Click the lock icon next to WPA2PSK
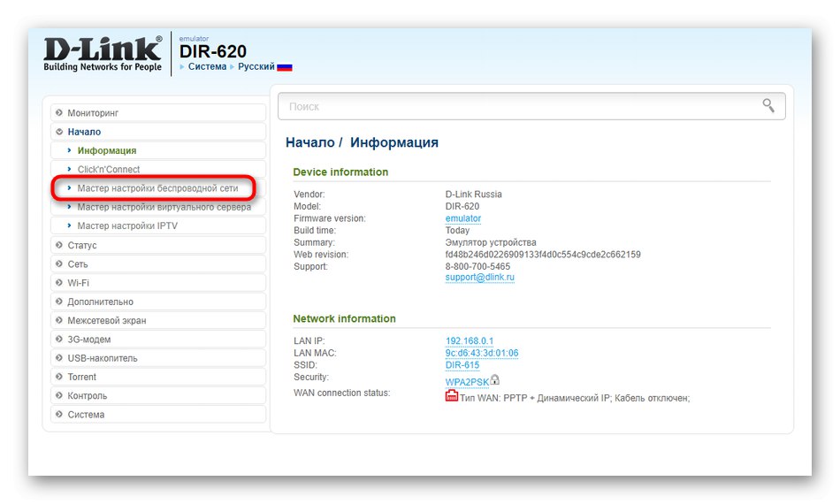Screen dimensions: 840x504 click(x=495, y=379)
